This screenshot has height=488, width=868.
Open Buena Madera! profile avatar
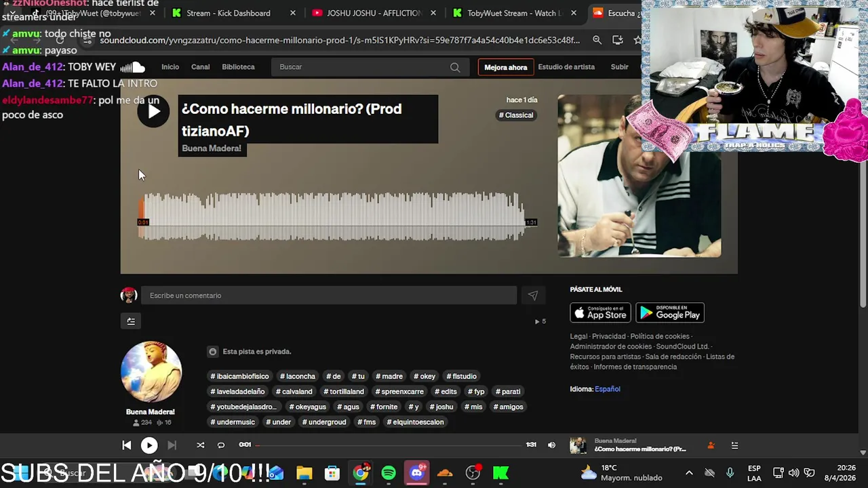point(151,371)
